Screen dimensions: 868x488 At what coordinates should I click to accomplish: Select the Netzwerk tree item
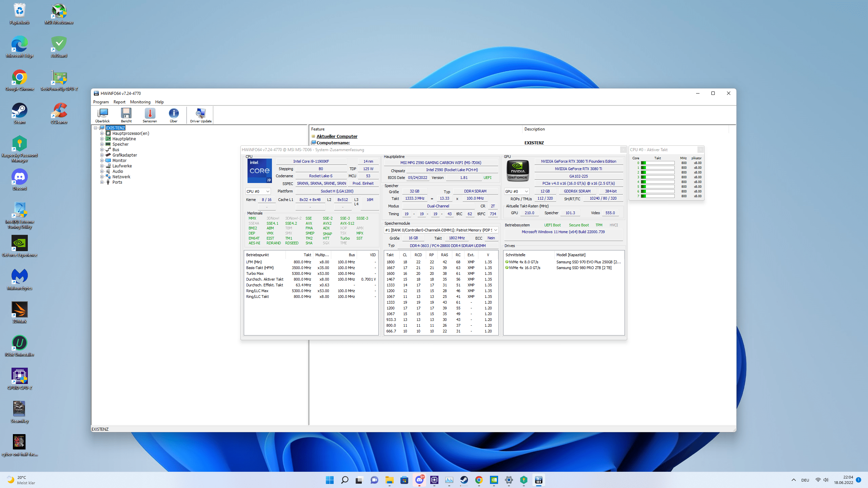121,177
